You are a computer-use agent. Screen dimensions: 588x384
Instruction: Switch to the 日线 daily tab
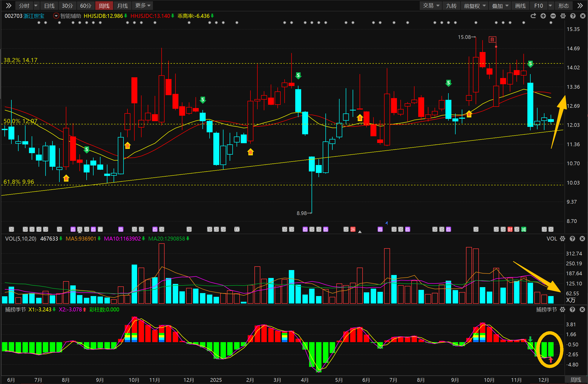tap(49, 5)
